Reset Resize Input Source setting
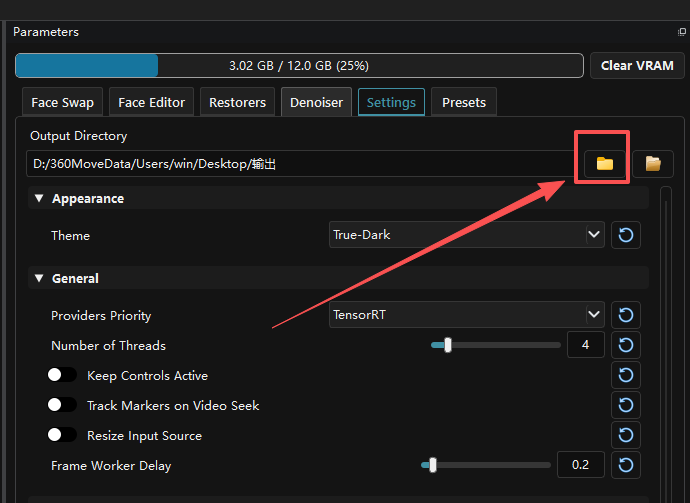This screenshot has width=690, height=503. pos(626,435)
